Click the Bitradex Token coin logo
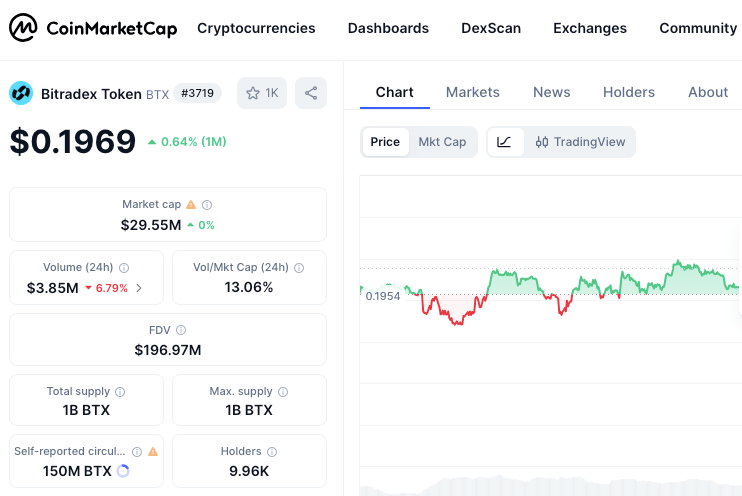 pos(21,93)
